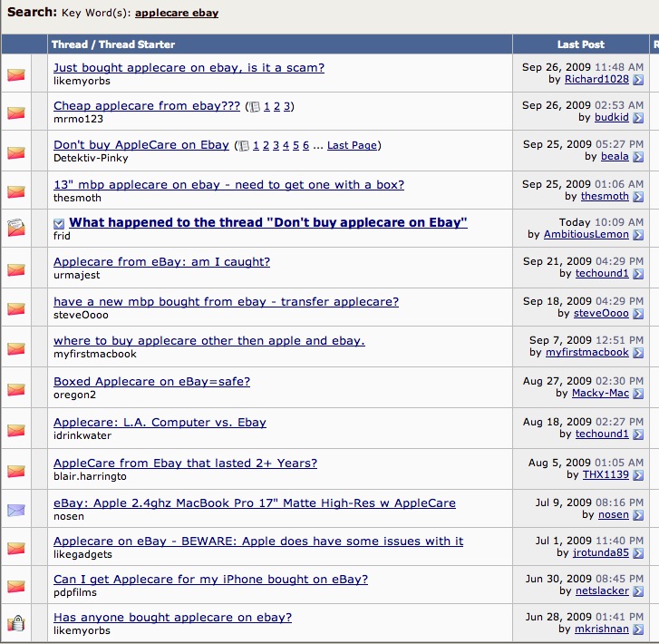Click envelope icon for 'Applecare: L.A. Computer vs. Ebay'

pyautogui.click(x=16, y=430)
